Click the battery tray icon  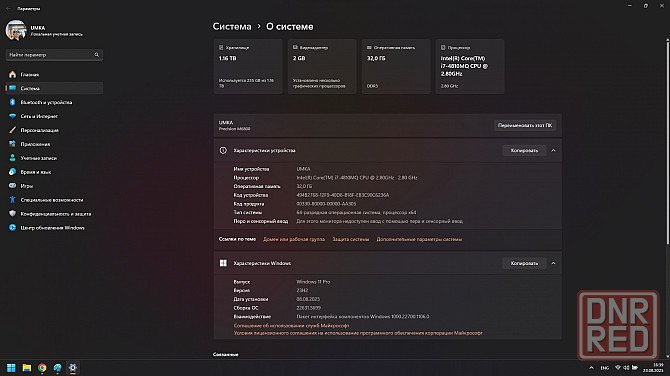click(x=635, y=367)
